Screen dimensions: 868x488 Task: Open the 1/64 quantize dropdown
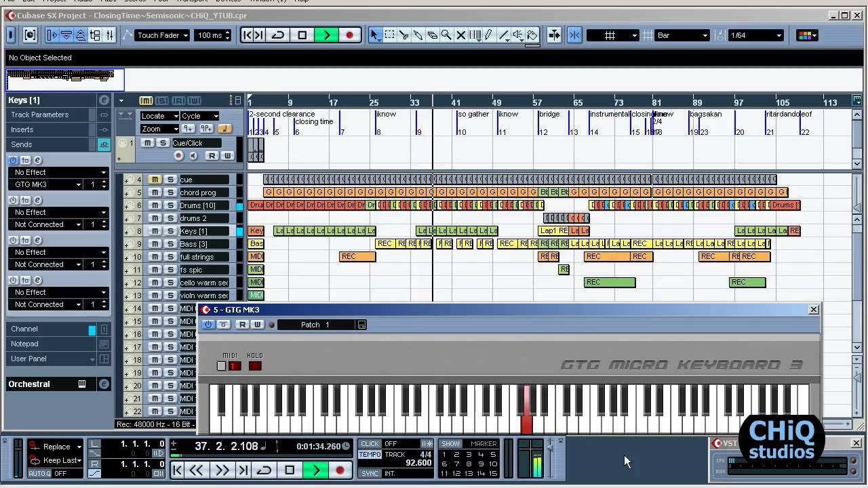756,35
